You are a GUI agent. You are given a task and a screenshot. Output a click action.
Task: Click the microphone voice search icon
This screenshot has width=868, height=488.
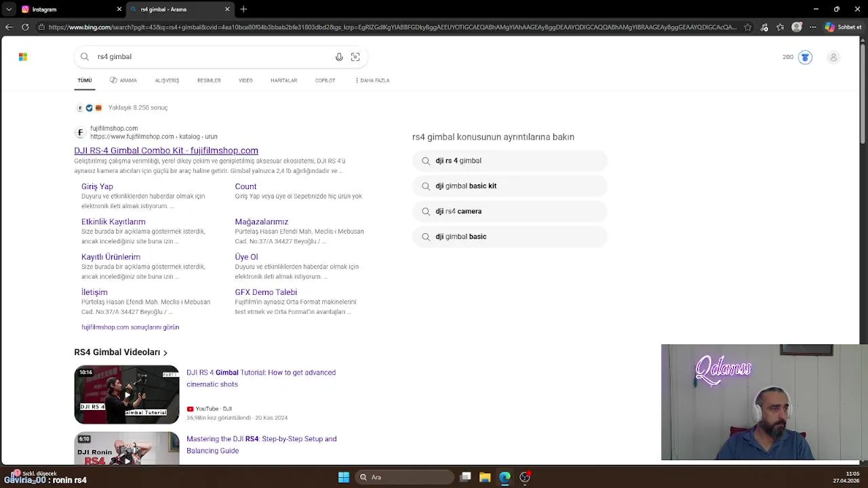coord(339,57)
